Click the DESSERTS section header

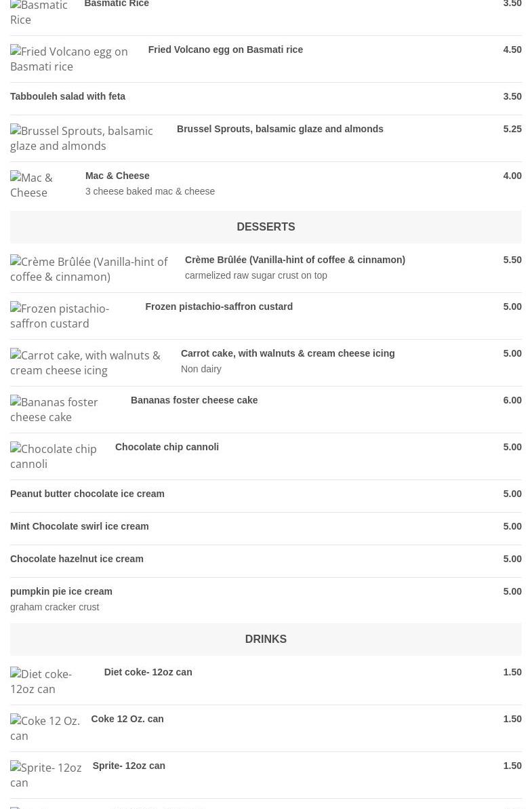266,226
